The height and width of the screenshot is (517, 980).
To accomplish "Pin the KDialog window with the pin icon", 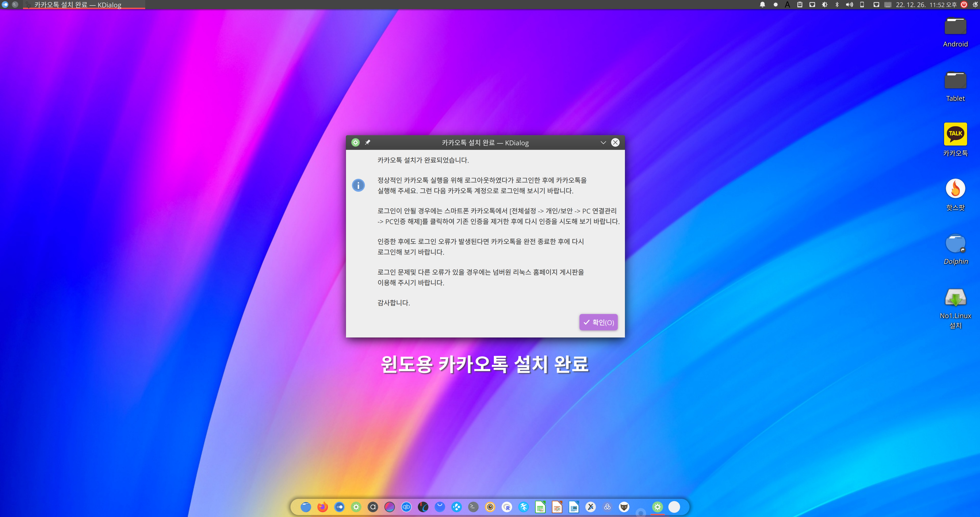I will pyautogui.click(x=367, y=142).
